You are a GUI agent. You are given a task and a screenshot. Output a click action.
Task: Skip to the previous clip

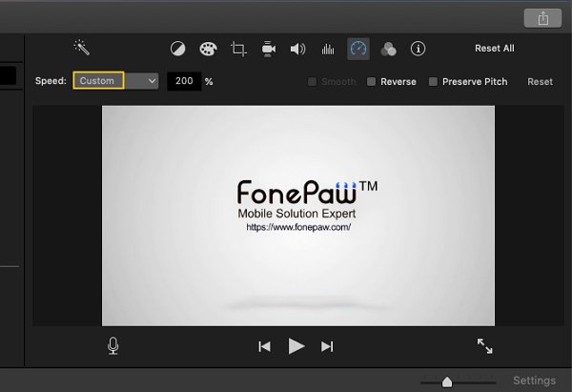coord(264,346)
